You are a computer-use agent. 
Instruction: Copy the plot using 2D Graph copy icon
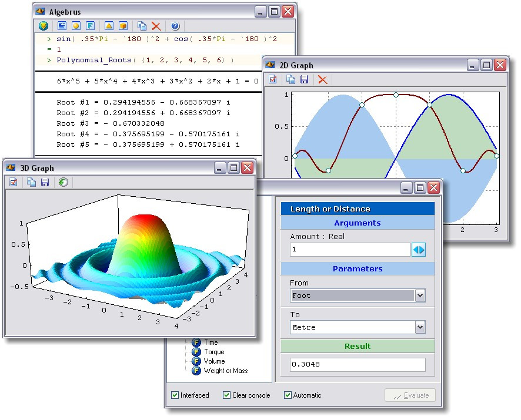(290, 79)
